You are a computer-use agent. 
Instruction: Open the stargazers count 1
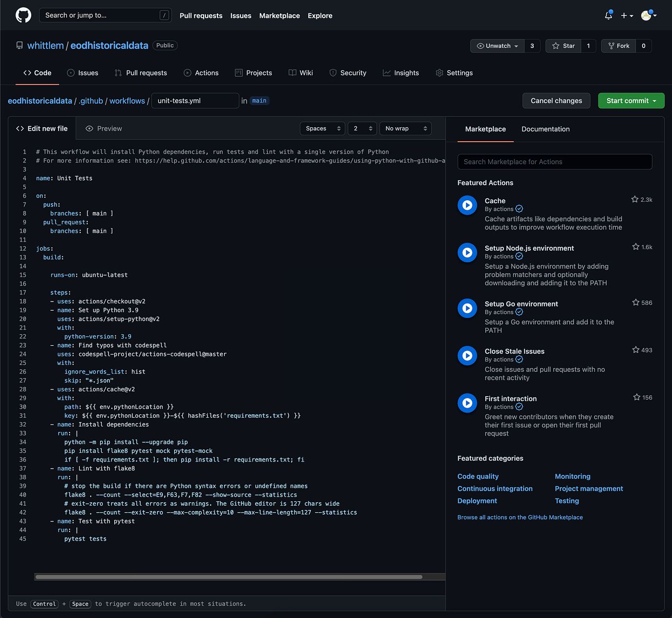coord(588,46)
